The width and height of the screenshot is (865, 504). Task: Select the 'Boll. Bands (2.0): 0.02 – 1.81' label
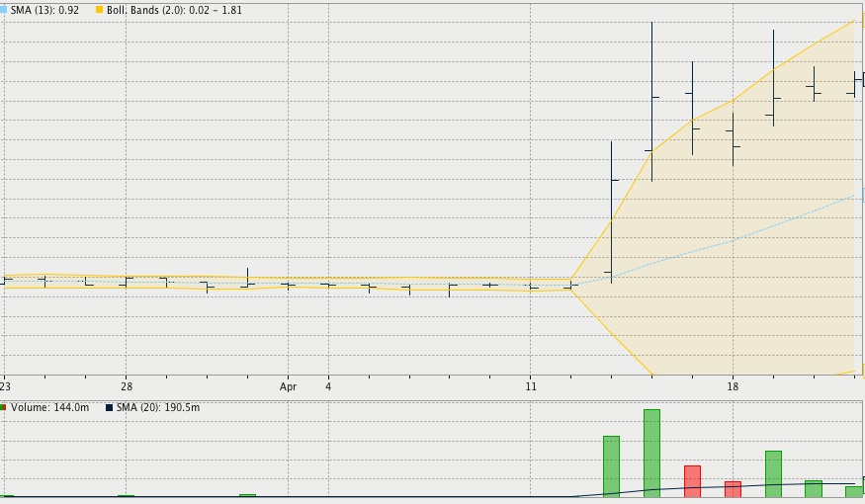pyautogui.click(x=174, y=11)
